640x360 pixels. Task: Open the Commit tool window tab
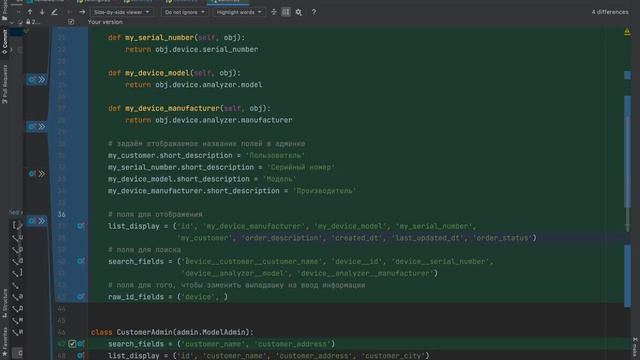point(4,42)
